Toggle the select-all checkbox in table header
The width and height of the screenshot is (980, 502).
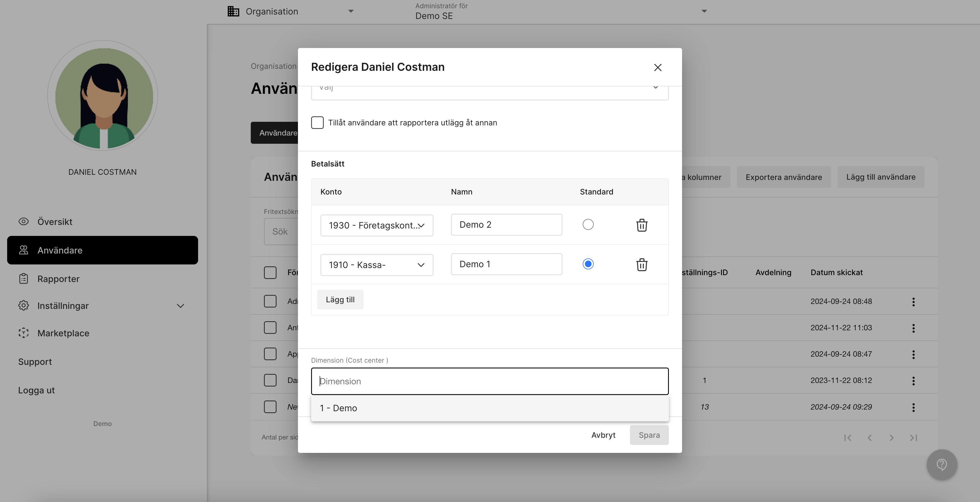270,272
